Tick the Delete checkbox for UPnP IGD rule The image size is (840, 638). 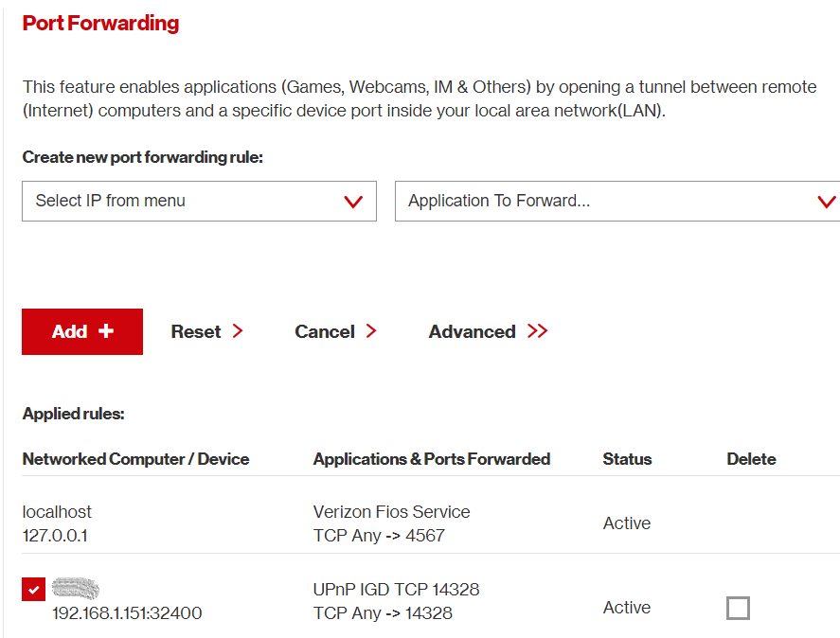pos(738,608)
